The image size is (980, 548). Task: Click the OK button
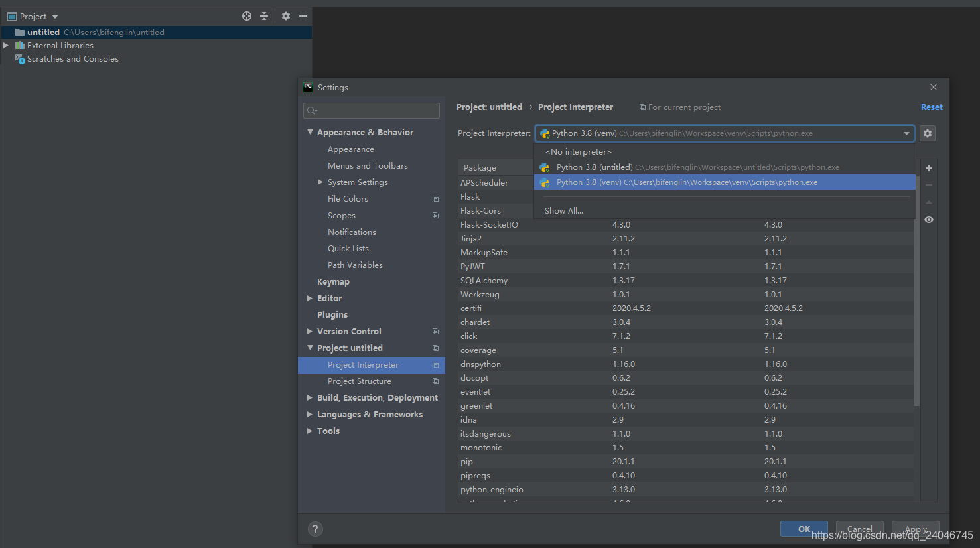tap(804, 529)
